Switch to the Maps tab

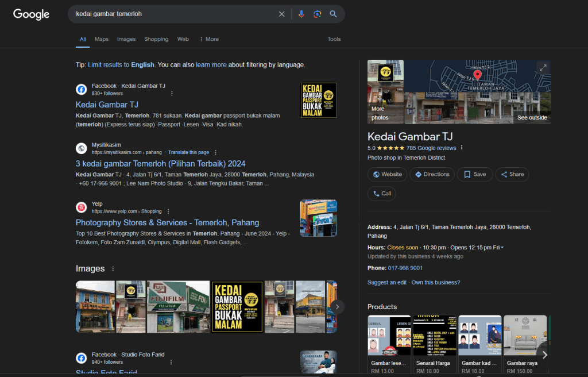(102, 39)
